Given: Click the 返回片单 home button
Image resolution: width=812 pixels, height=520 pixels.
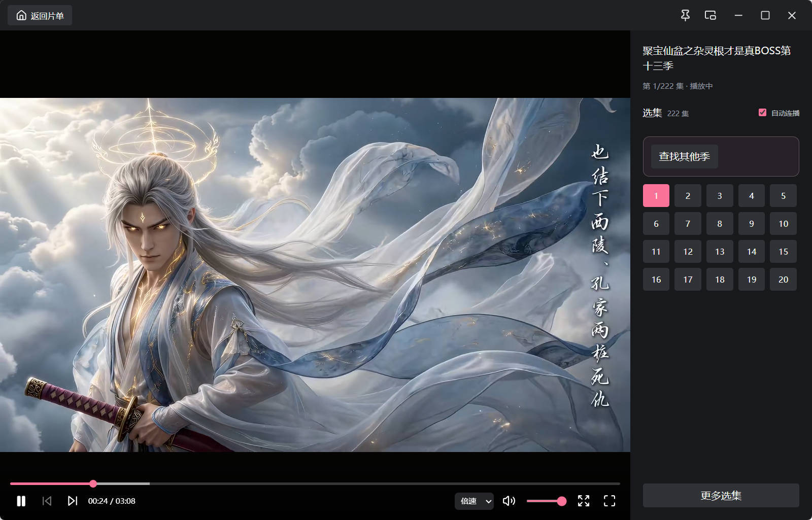Looking at the screenshot, I should click(x=40, y=16).
